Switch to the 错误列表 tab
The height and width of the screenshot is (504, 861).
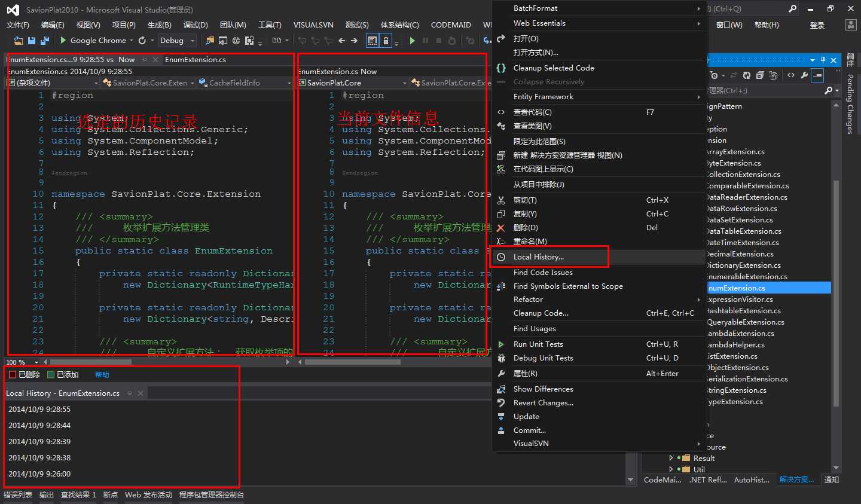[x=18, y=495]
